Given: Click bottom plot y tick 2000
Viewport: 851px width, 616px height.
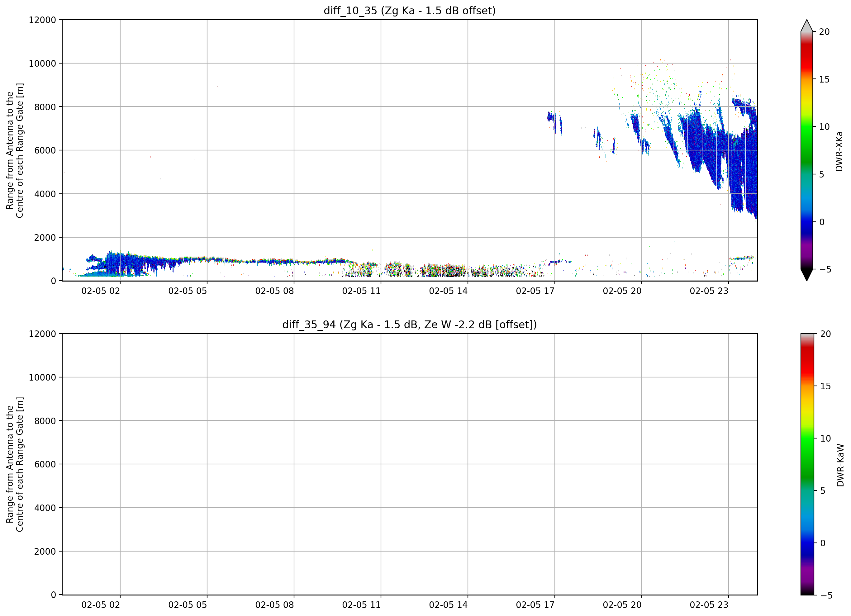Looking at the screenshot, I should 45,552.
